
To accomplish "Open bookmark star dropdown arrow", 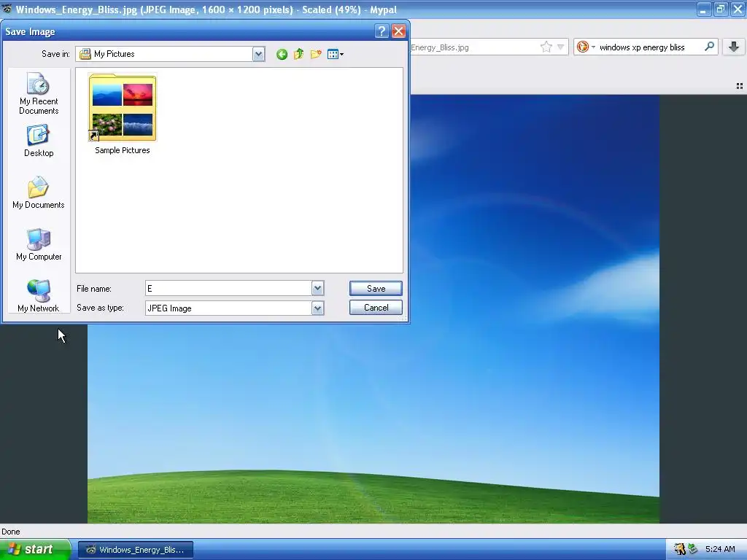I will pyautogui.click(x=561, y=47).
